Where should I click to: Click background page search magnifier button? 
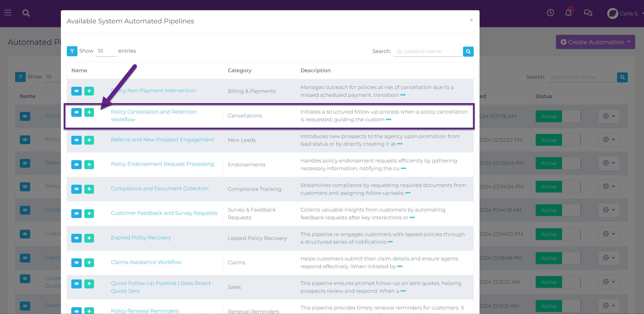pos(622,77)
